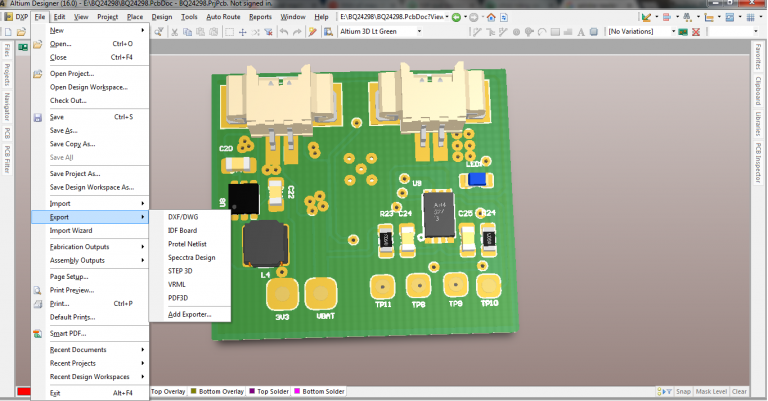Click the Undo arrow in the toolbar
768x401 pixels.
285,32
